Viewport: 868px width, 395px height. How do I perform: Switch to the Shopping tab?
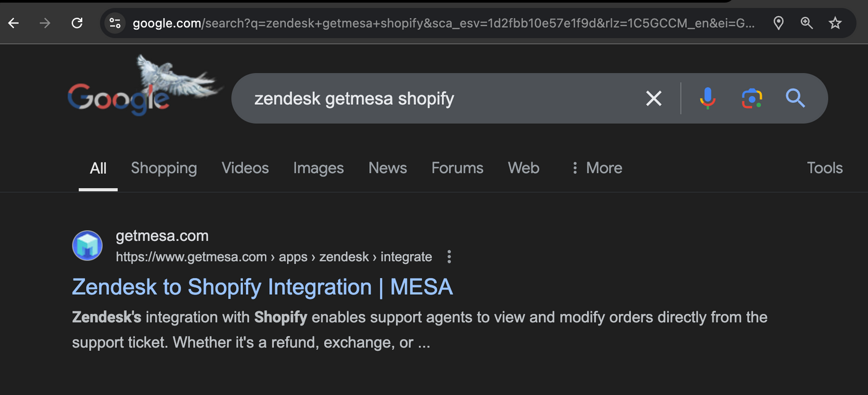[164, 168]
